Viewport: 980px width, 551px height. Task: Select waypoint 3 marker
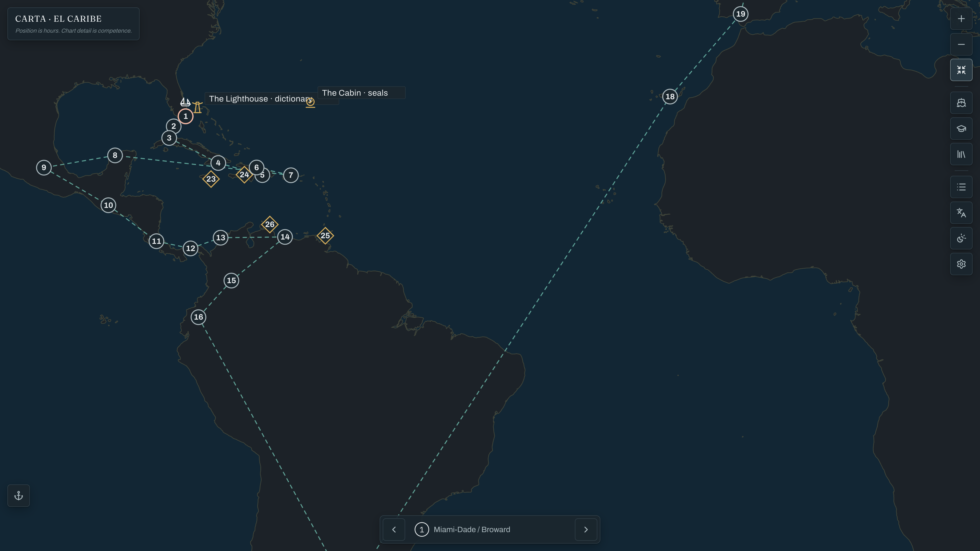(x=169, y=138)
